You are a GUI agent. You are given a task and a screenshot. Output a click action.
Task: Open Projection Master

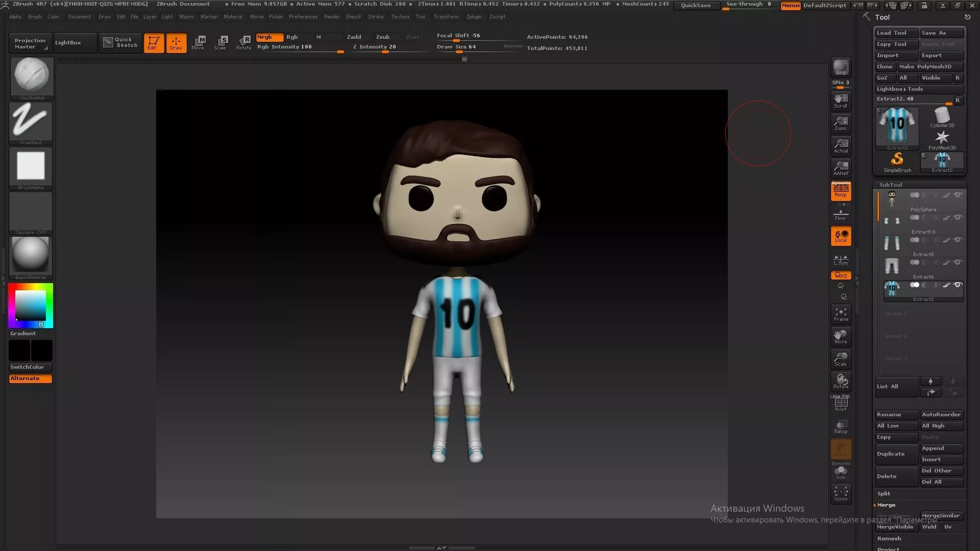point(31,43)
